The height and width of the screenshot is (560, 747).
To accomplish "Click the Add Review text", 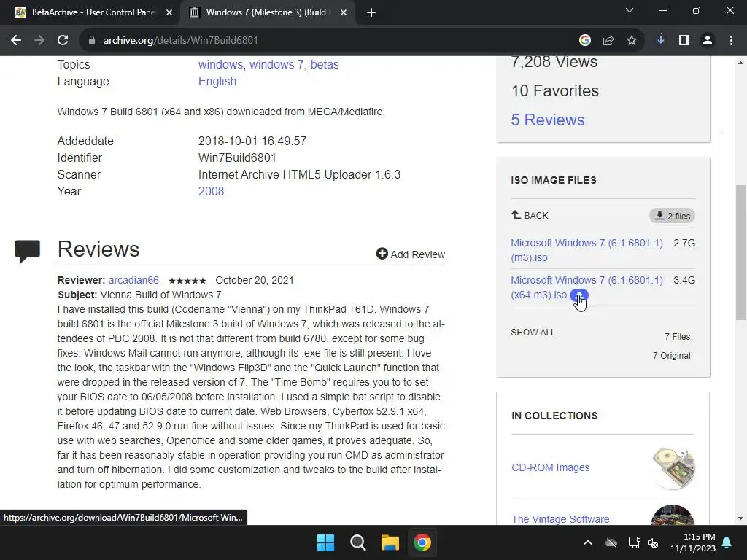I will tap(418, 254).
